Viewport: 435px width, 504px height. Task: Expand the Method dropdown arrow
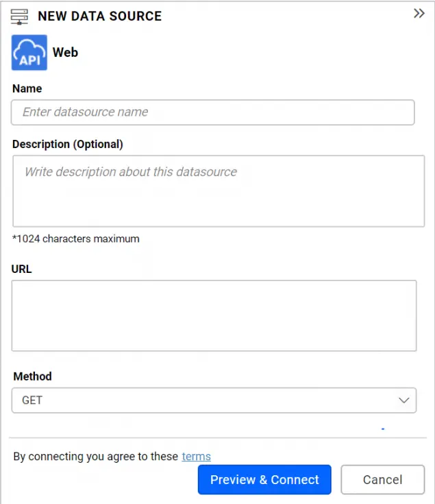pos(404,400)
